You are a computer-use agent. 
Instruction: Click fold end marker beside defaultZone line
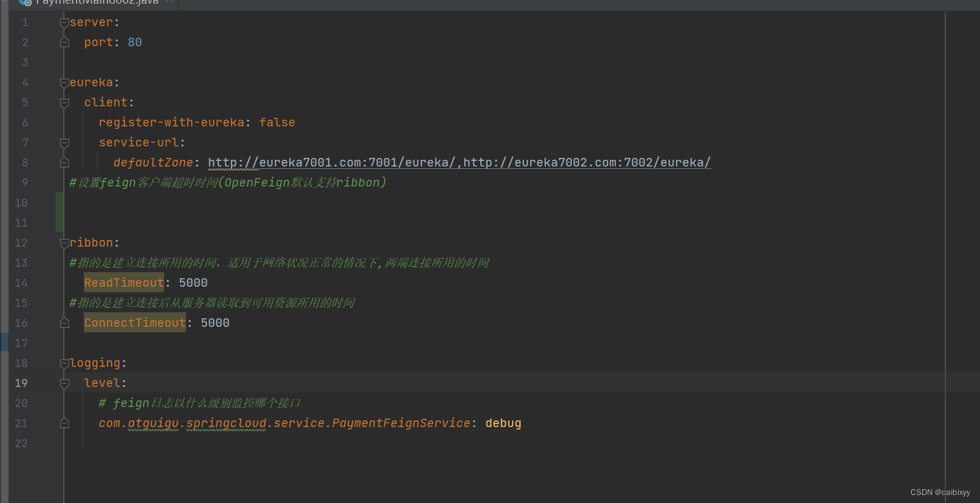pyautogui.click(x=64, y=163)
